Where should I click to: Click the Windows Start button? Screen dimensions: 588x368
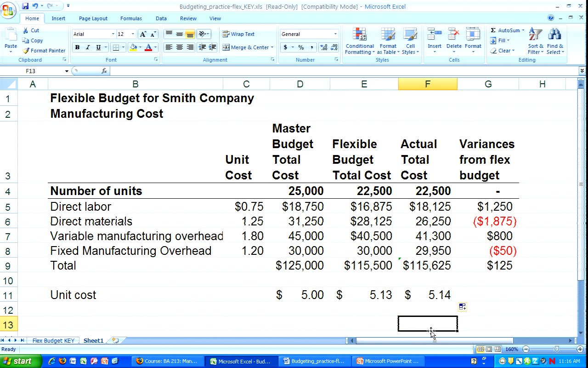pyautogui.click(x=17, y=361)
